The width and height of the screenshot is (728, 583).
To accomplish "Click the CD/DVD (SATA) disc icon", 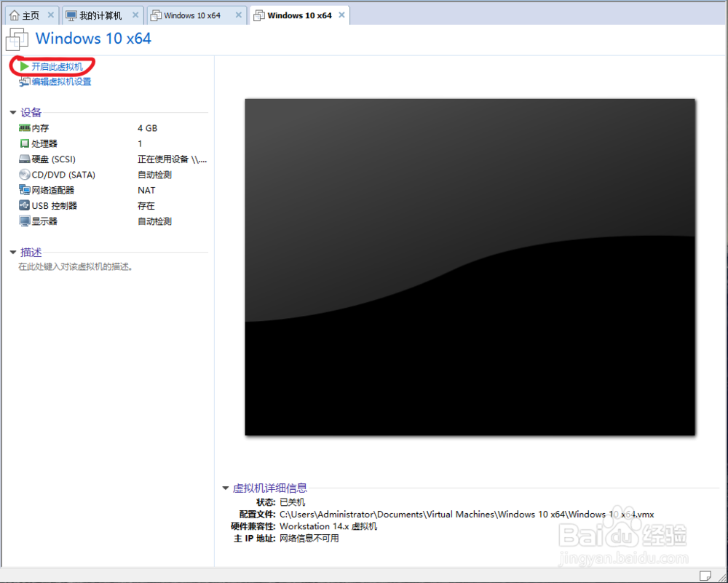I will click(24, 175).
